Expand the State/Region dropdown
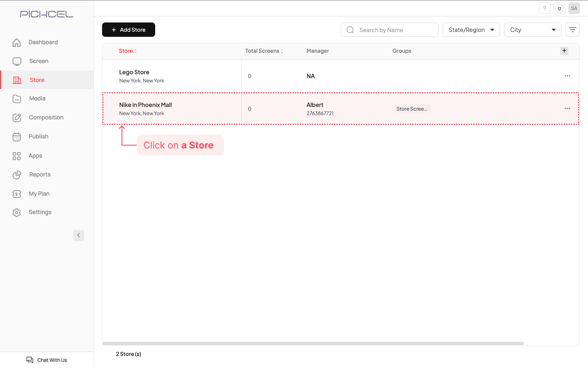The height and width of the screenshot is (368, 588). click(471, 30)
